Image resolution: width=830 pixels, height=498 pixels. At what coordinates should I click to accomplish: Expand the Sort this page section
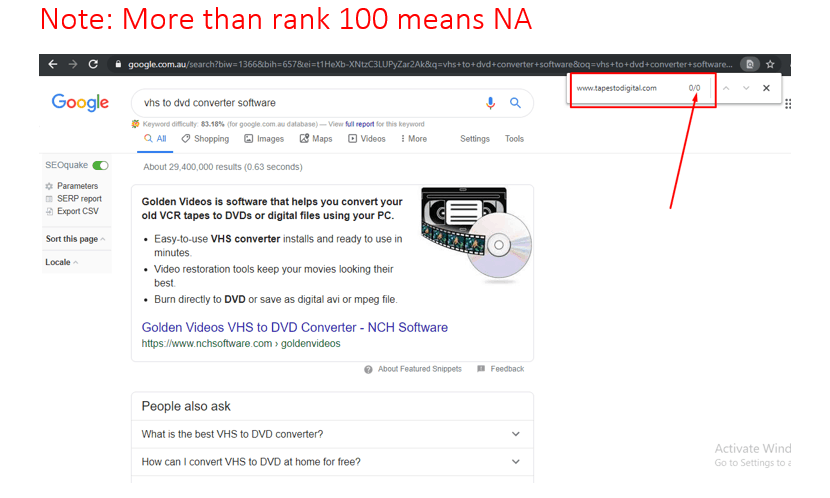pyautogui.click(x=75, y=239)
